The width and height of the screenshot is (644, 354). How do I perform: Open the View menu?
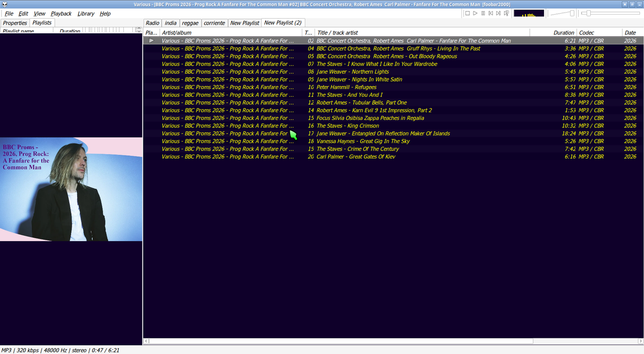39,14
